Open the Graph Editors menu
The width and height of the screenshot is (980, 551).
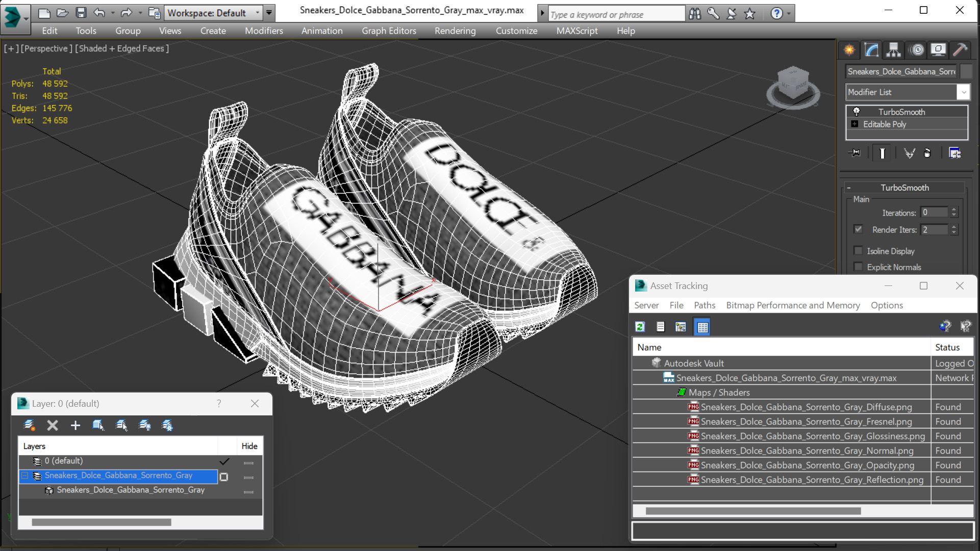click(x=389, y=31)
